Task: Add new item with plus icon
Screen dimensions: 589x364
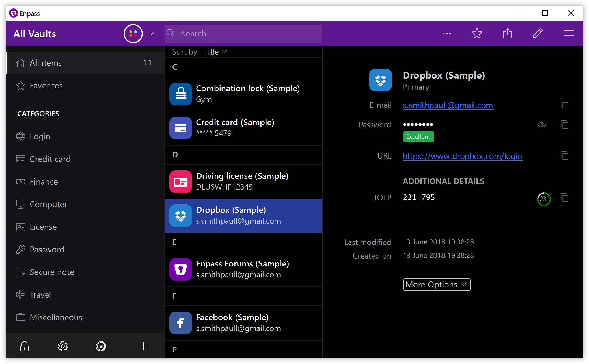Action: point(144,346)
